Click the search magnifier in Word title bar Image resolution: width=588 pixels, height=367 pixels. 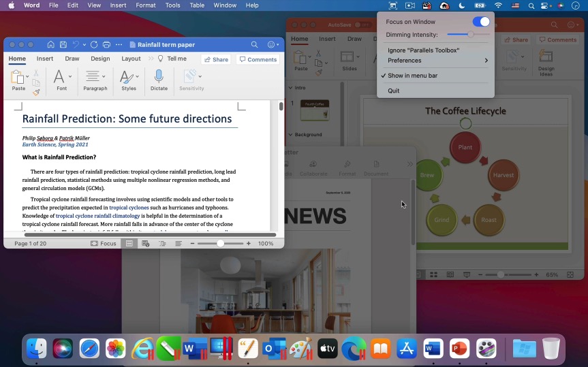(x=254, y=45)
